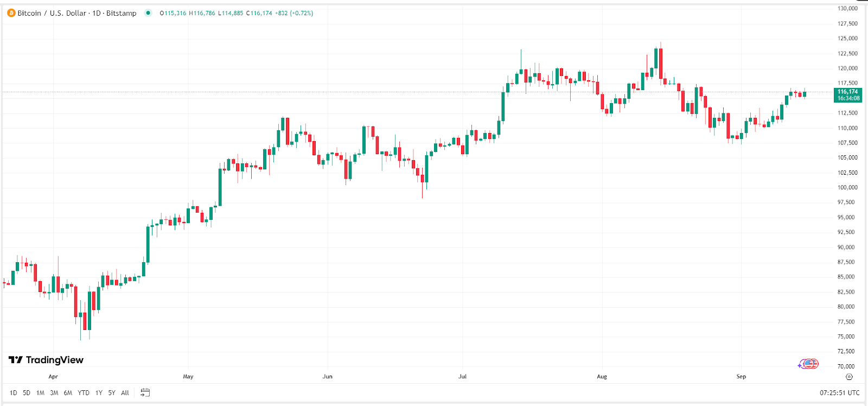Click the purple sparkle events icon
Viewport: 868px width, 406px height.
800,366
